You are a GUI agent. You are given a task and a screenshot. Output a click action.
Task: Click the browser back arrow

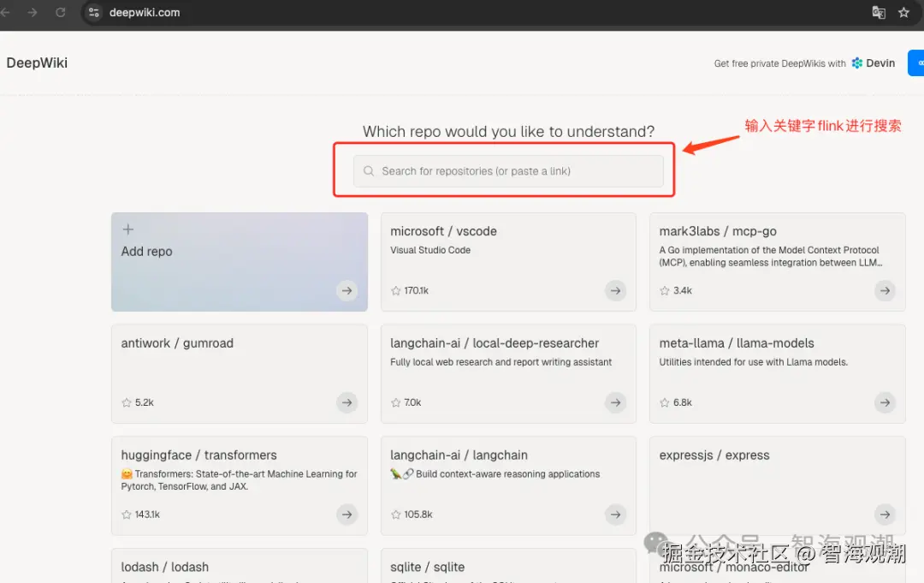5,12
